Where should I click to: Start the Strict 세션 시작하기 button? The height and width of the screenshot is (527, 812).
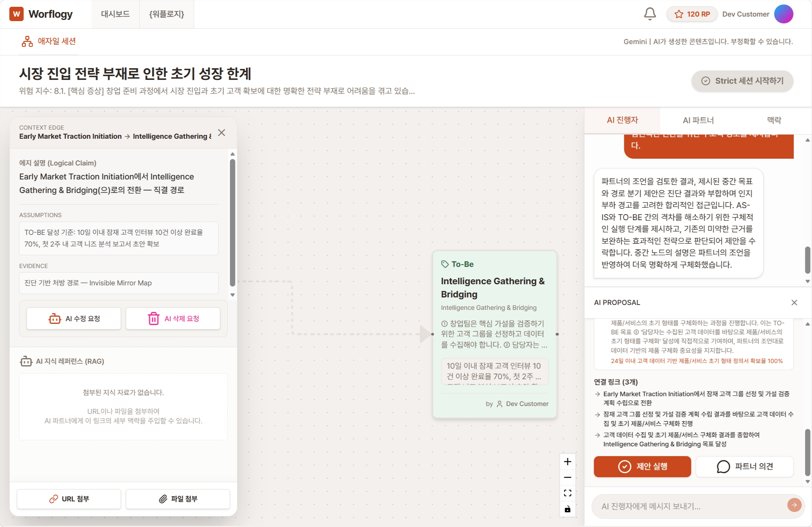pos(742,81)
